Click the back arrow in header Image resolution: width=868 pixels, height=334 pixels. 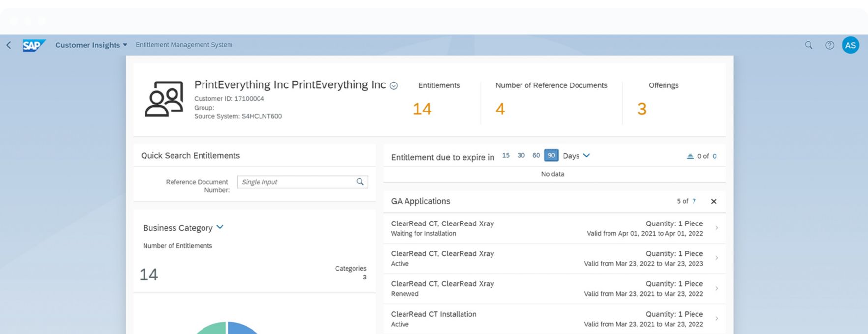(9, 45)
